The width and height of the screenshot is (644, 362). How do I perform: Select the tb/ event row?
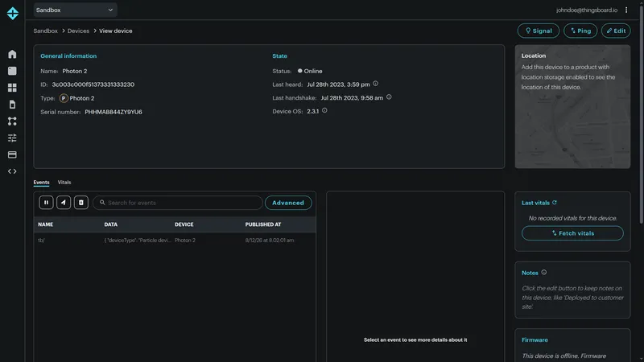coord(175,240)
